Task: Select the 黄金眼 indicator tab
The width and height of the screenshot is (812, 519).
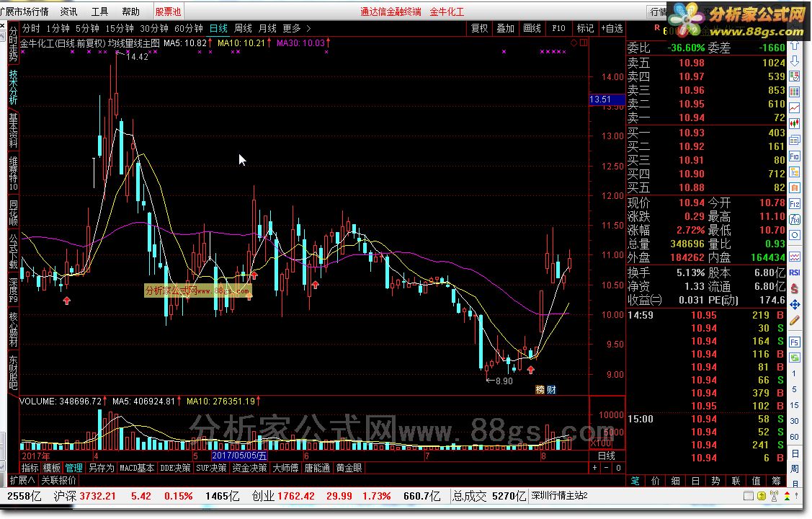Action: [349, 468]
